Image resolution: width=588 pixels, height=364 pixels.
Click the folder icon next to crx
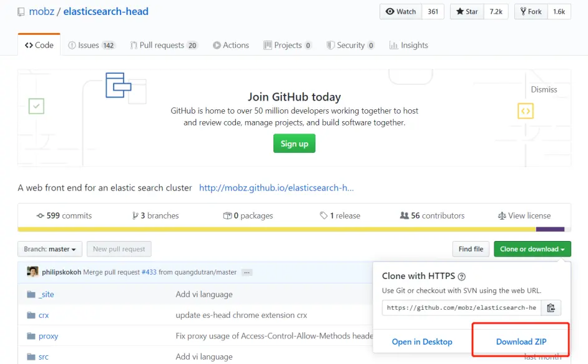coord(31,315)
